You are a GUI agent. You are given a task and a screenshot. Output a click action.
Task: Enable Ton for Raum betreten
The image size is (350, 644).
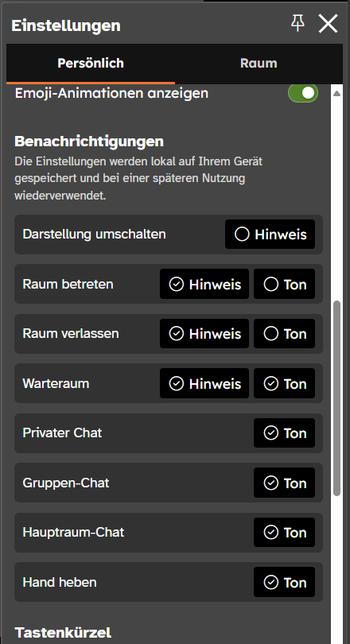(x=284, y=284)
